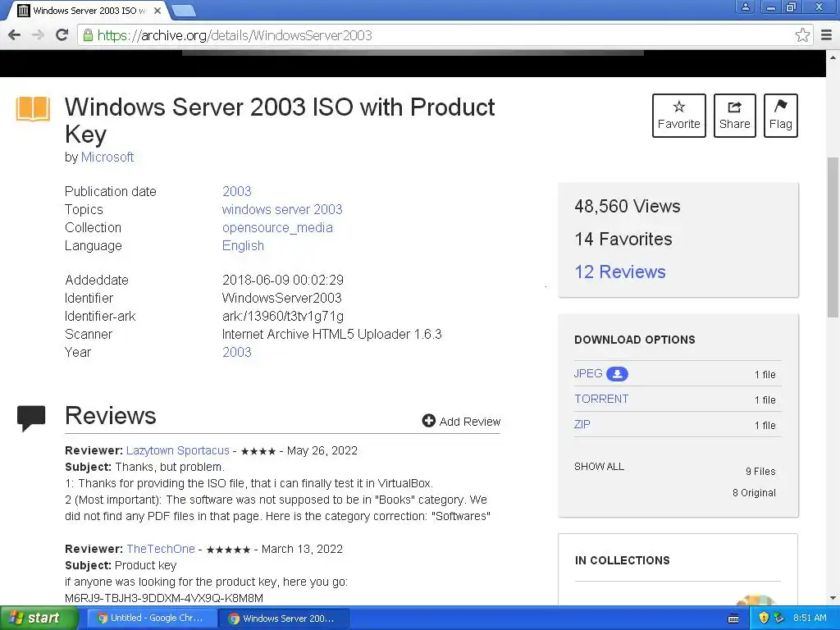Click the vertical scrollbar thumb

pyautogui.click(x=833, y=237)
